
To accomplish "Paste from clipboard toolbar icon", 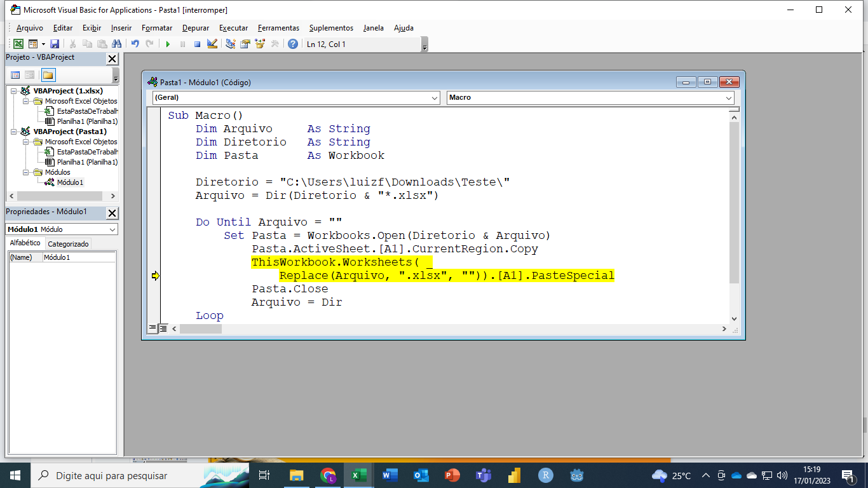I will (x=102, y=44).
